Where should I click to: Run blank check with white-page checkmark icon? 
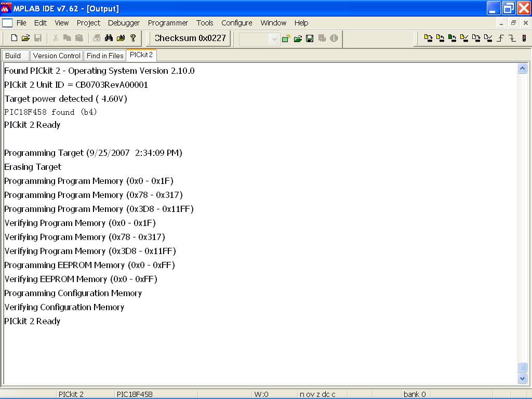coord(488,38)
